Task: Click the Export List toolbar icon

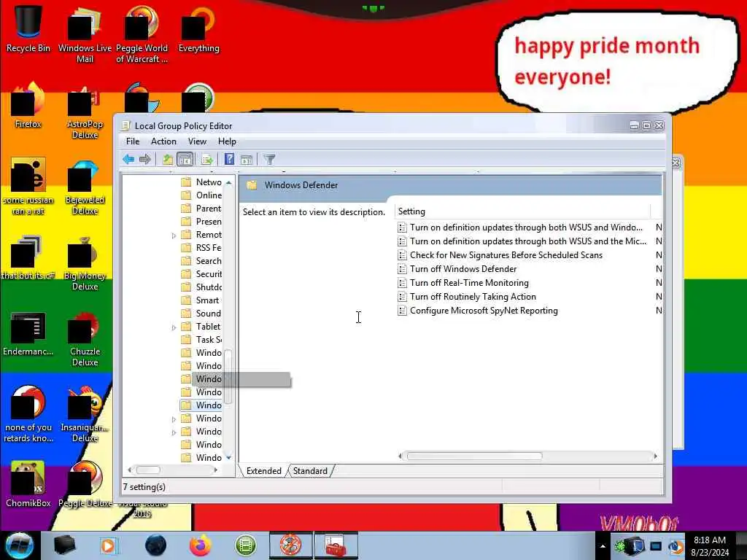Action: click(x=206, y=159)
